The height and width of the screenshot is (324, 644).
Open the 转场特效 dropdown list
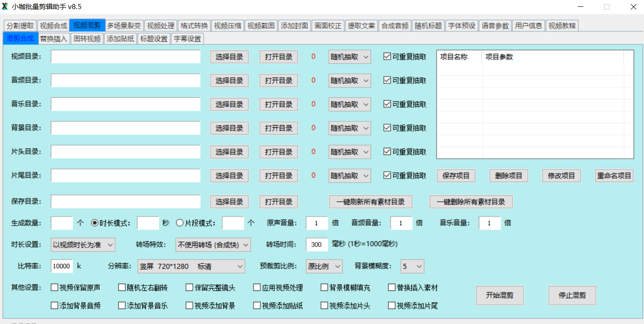[x=213, y=245]
